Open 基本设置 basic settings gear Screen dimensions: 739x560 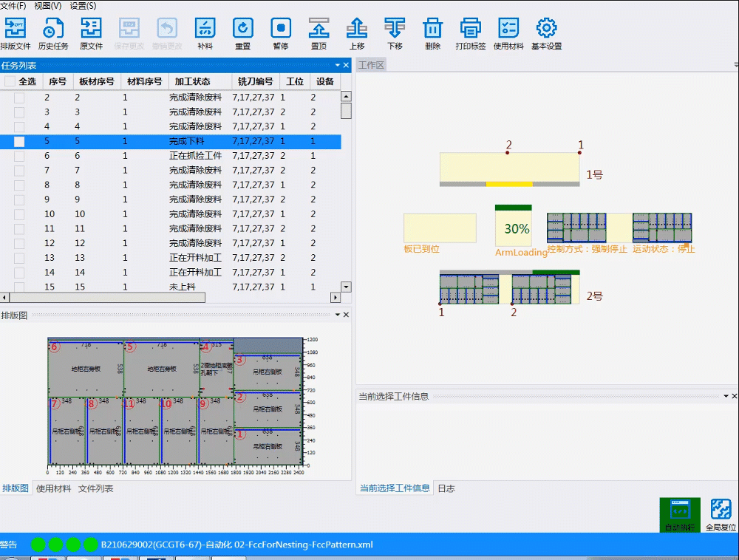point(547,33)
